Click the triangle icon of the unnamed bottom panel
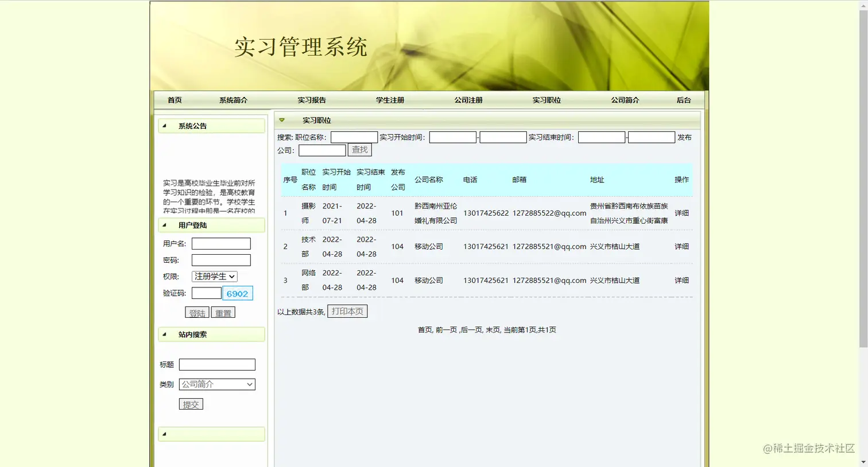 (x=164, y=434)
